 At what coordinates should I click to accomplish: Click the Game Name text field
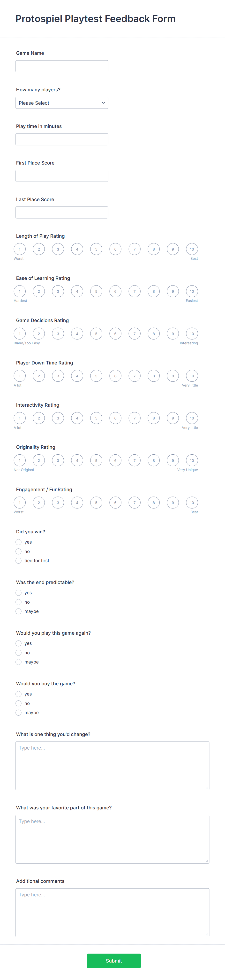[x=61, y=66]
